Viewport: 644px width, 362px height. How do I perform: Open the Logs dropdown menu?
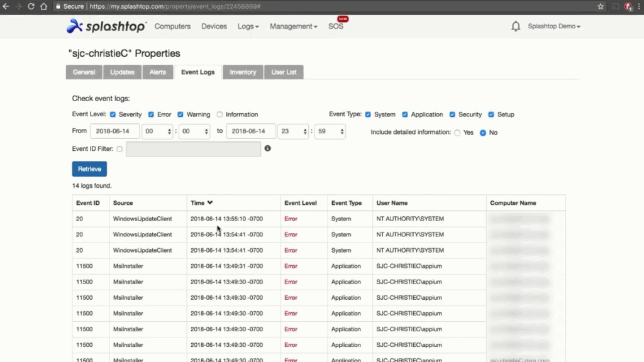(248, 26)
